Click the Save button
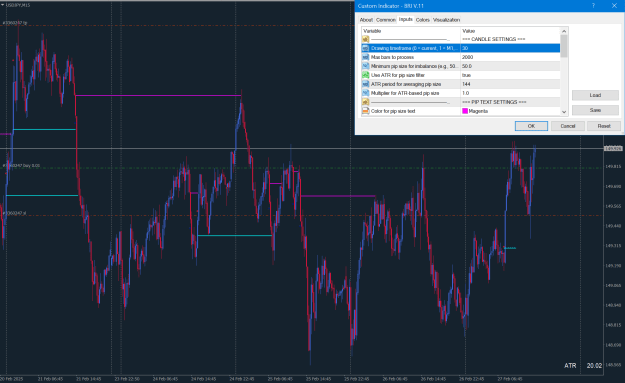The image size is (625, 383). 595,110
